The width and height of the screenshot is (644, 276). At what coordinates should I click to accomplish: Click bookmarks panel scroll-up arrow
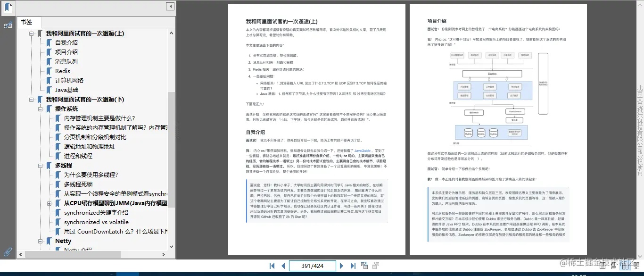172,32
